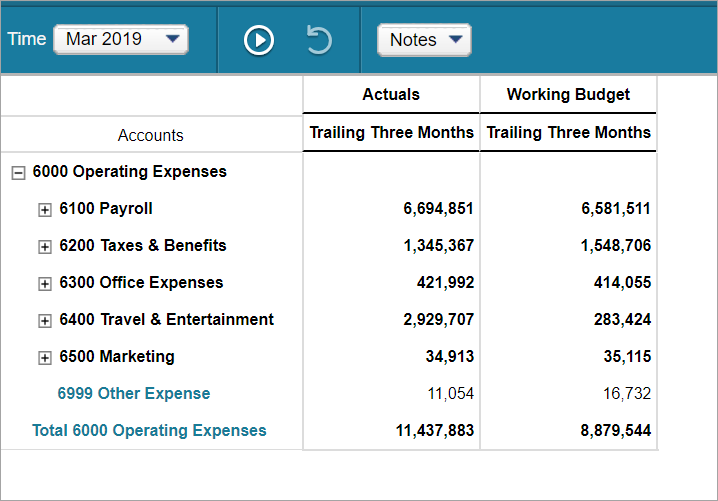Select Taxes & Benefits actuals 1,345,367
Viewport: 718px width, 501px height.
coord(439,245)
